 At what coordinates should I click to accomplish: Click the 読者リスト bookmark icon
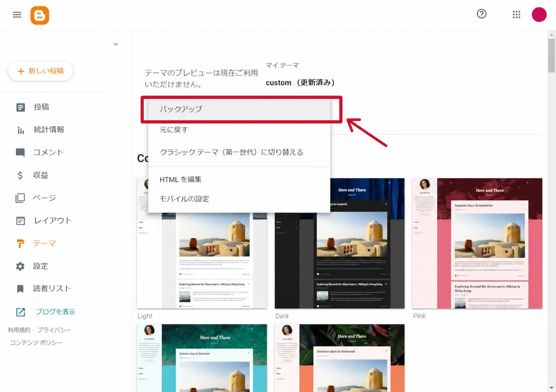pos(20,289)
